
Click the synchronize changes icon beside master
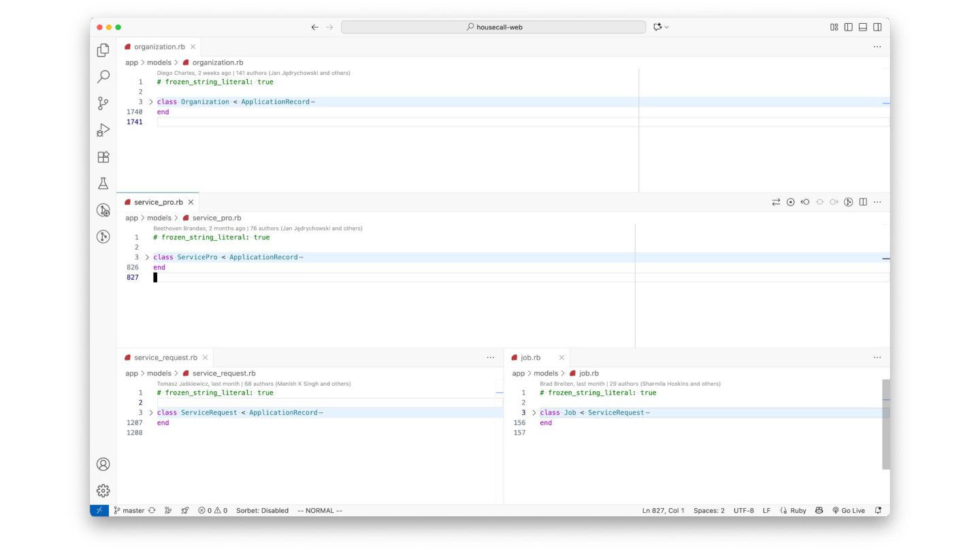point(152,510)
